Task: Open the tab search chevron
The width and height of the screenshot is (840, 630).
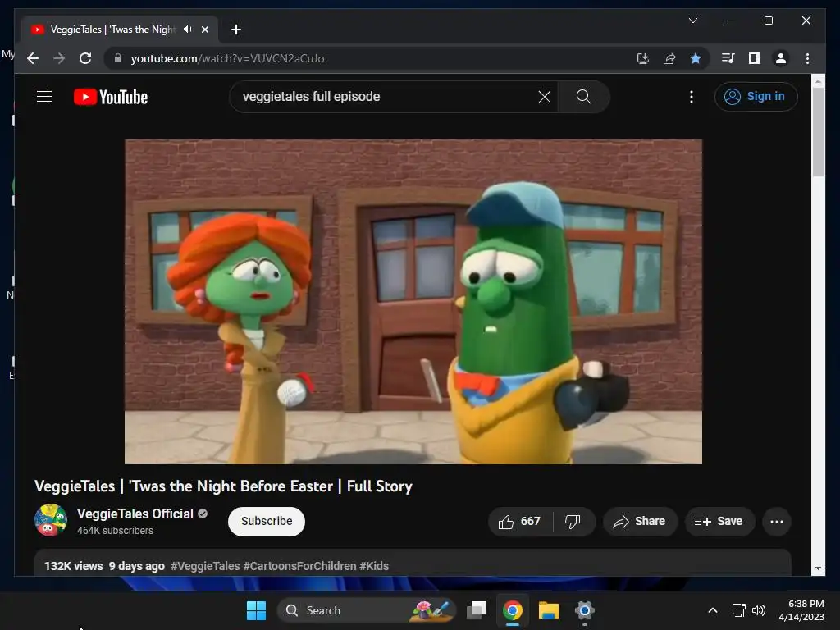Action: (692, 21)
